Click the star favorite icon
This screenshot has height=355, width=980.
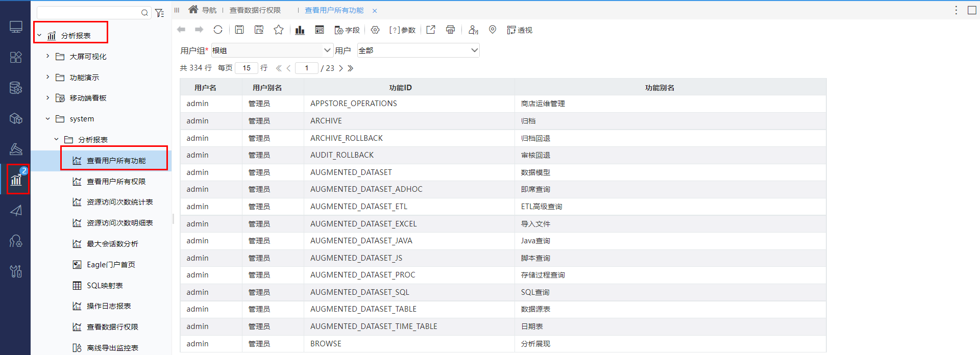tap(279, 30)
